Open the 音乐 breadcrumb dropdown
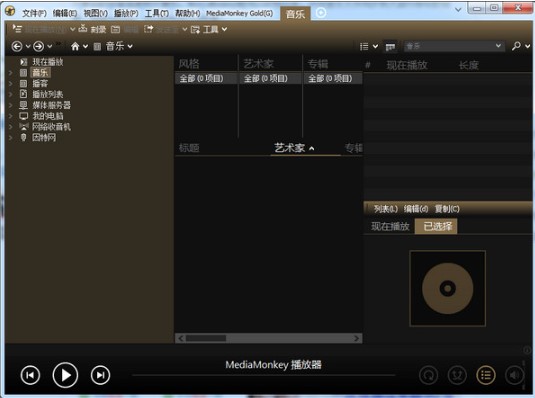This screenshot has height=398, width=535. (x=130, y=46)
